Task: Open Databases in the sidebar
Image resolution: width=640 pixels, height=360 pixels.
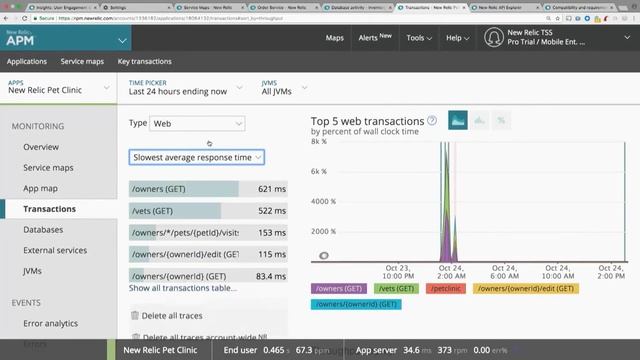Action: click(x=43, y=230)
